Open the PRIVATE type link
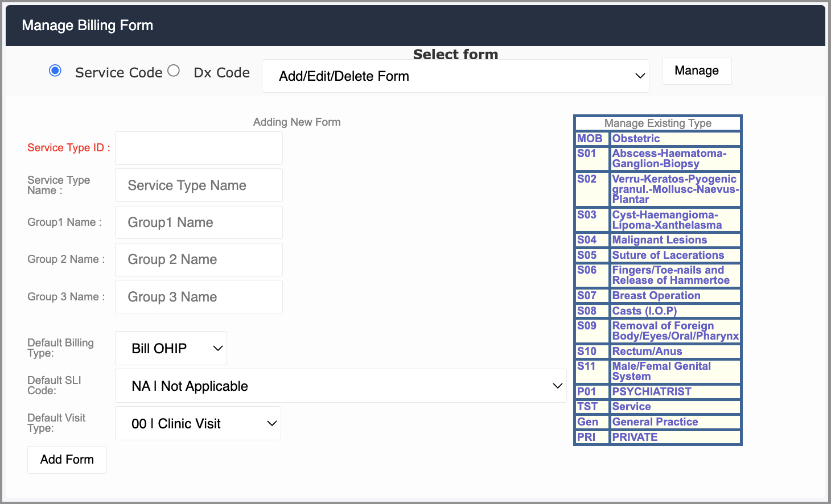The image size is (831, 504). (x=635, y=437)
